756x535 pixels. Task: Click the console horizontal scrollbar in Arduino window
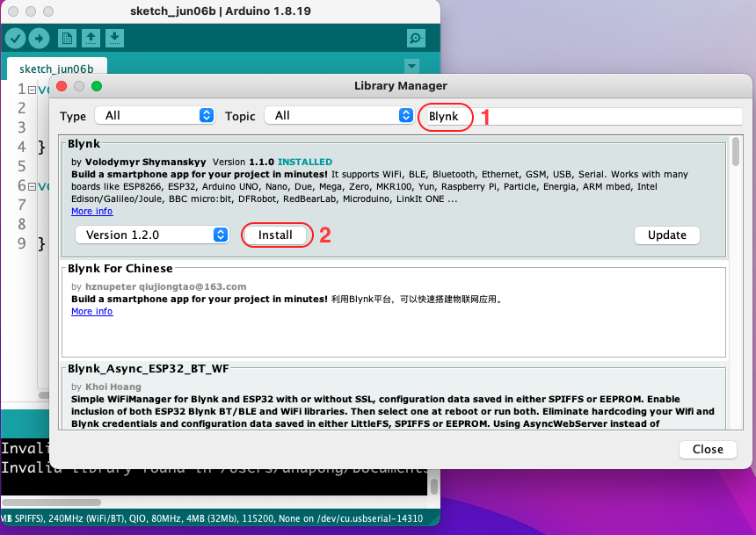[51, 502]
